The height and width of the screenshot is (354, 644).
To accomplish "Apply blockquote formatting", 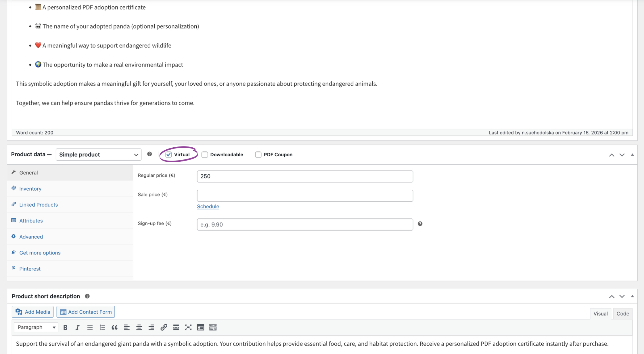I will (114, 327).
